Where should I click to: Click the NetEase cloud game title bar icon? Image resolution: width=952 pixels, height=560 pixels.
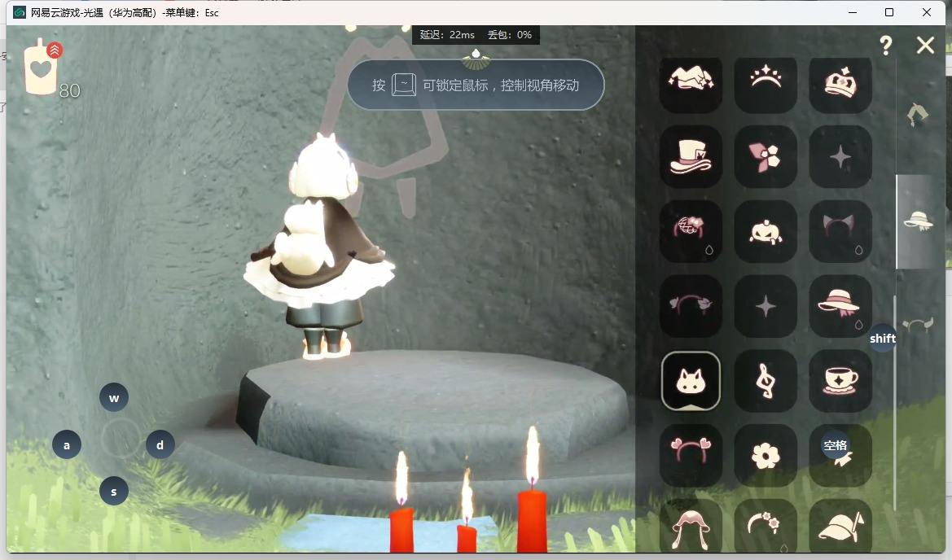(x=20, y=12)
